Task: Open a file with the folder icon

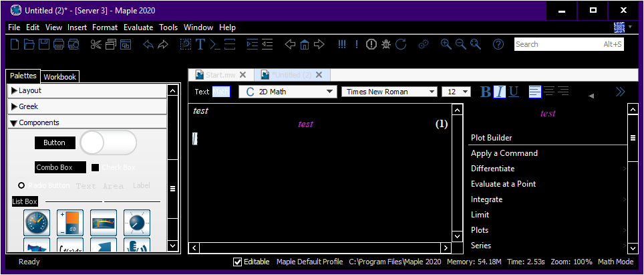Action: coord(29,44)
